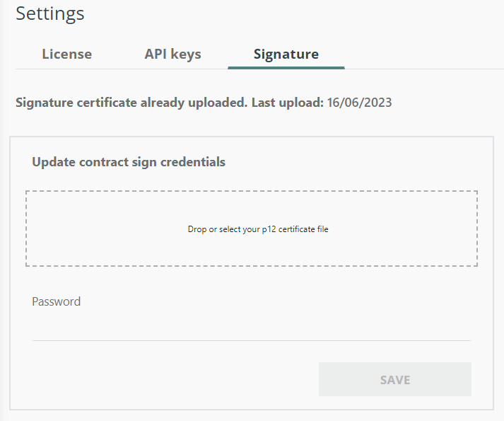Click the word Signature in the status message

click(44, 103)
